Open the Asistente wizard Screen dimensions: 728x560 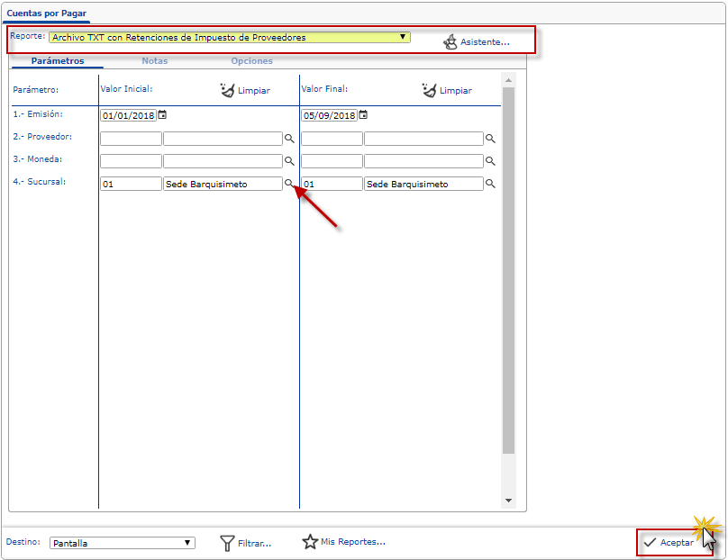tap(477, 41)
